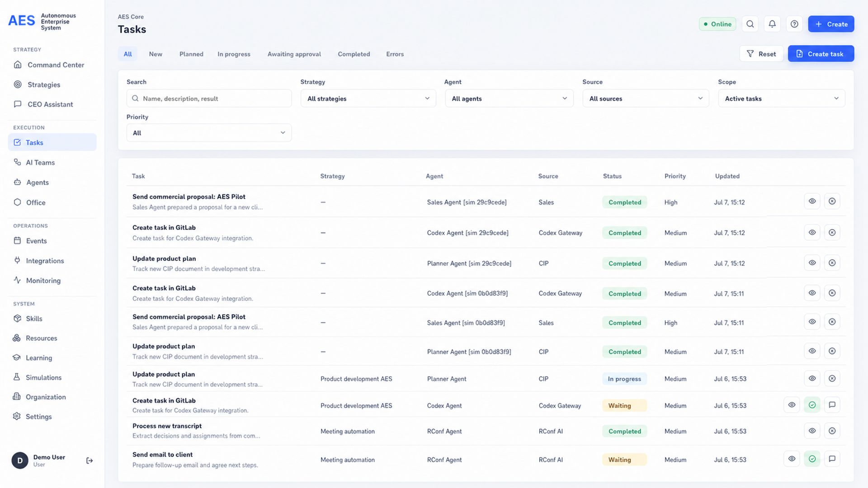Select the All tab
The width and height of the screenshot is (868, 488).
tap(128, 54)
